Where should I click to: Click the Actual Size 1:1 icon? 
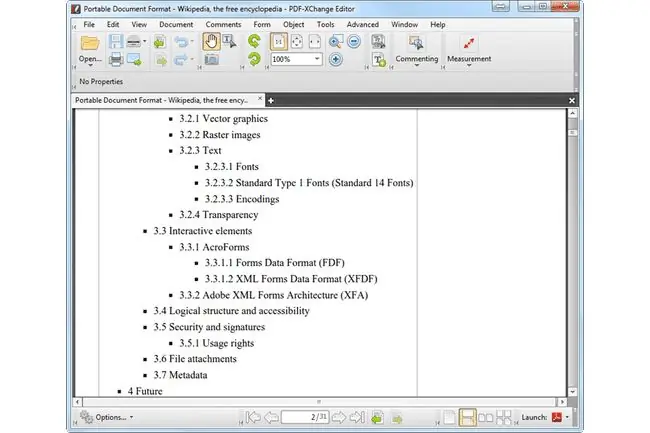point(279,42)
